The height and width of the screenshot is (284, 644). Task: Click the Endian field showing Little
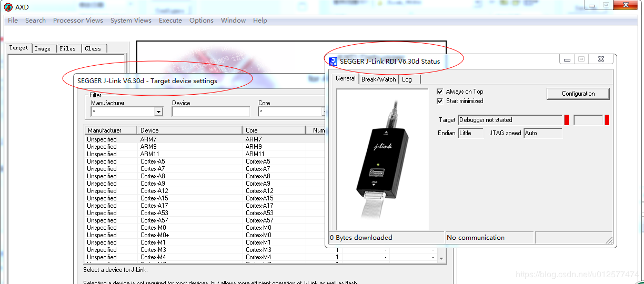[x=470, y=133]
